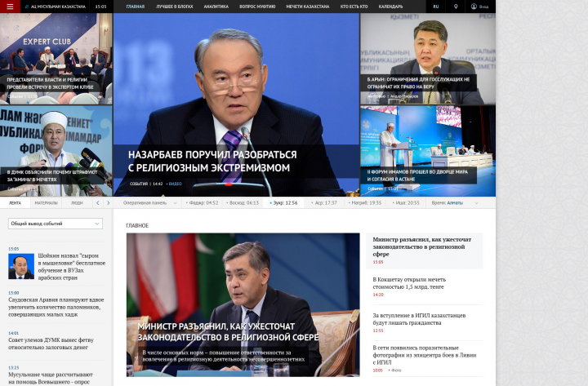
Task: Open II Форум имамов в Астане story
Action: coord(428,151)
